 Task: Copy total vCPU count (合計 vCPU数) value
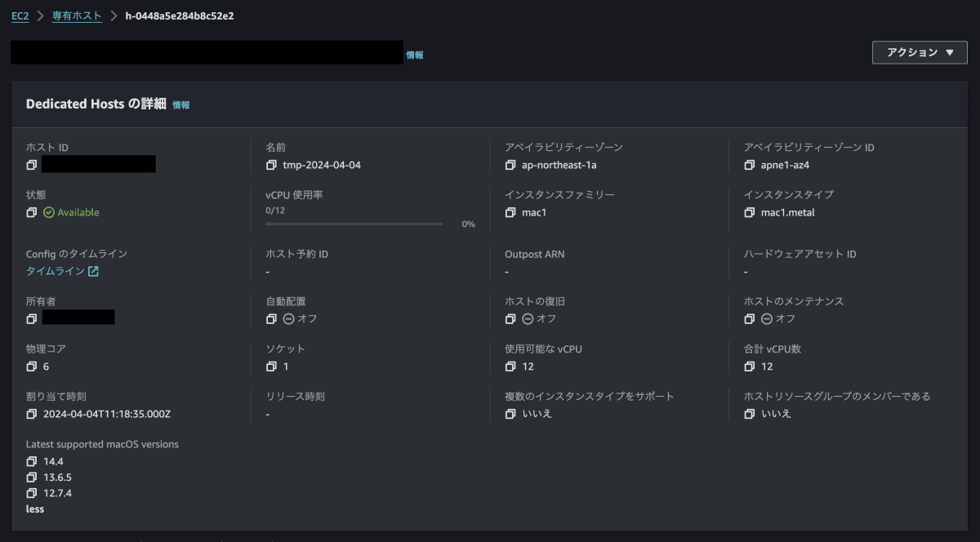[x=750, y=366]
